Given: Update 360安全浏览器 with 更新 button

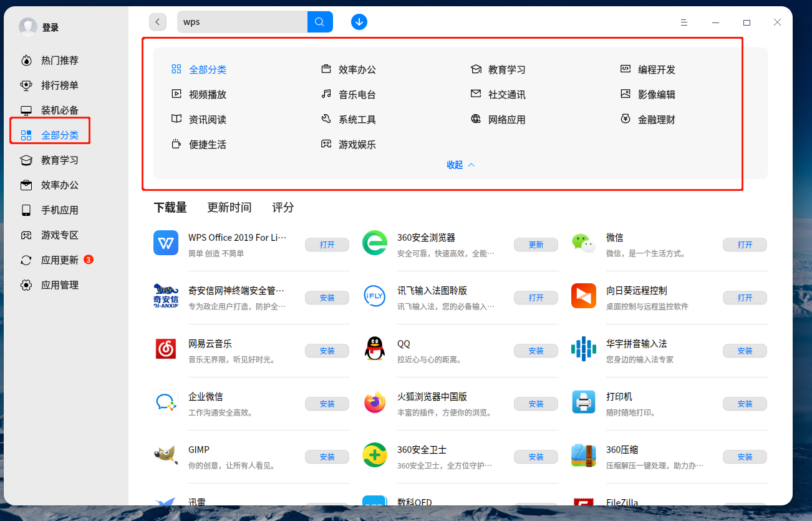Looking at the screenshot, I should (536, 245).
